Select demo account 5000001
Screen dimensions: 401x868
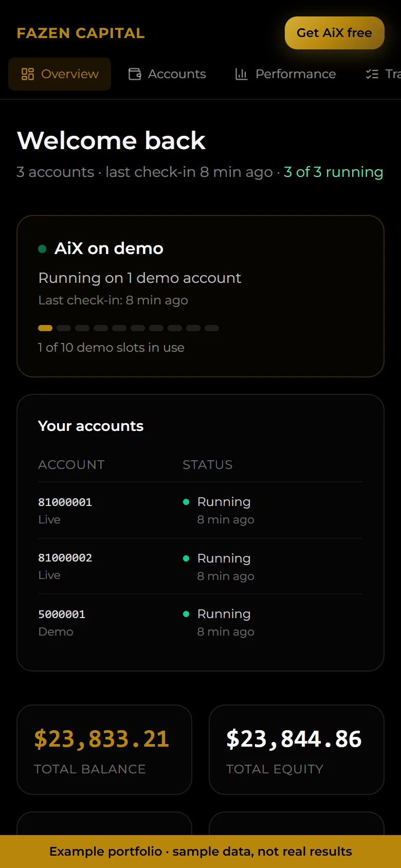tap(62, 614)
